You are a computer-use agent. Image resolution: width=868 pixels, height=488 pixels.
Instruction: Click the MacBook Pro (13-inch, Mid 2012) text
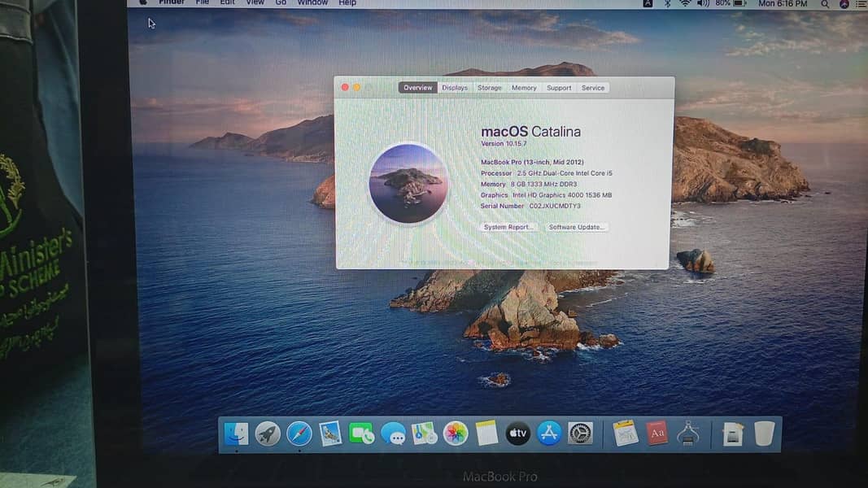click(x=532, y=162)
